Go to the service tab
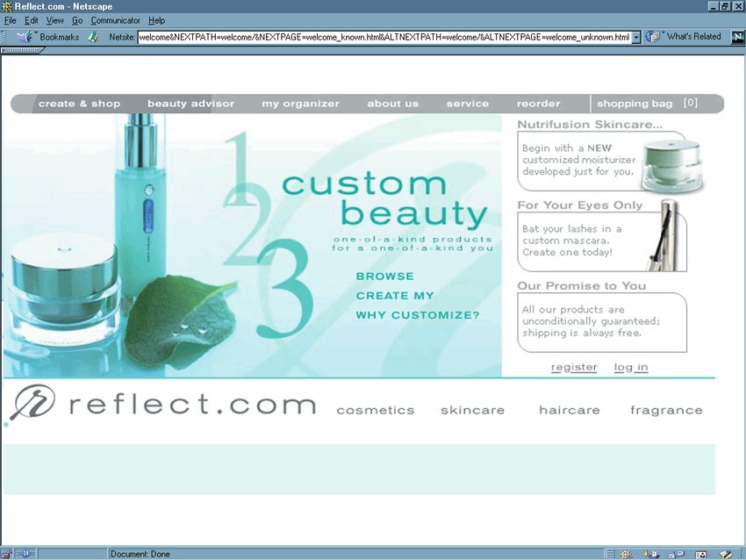 [468, 104]
